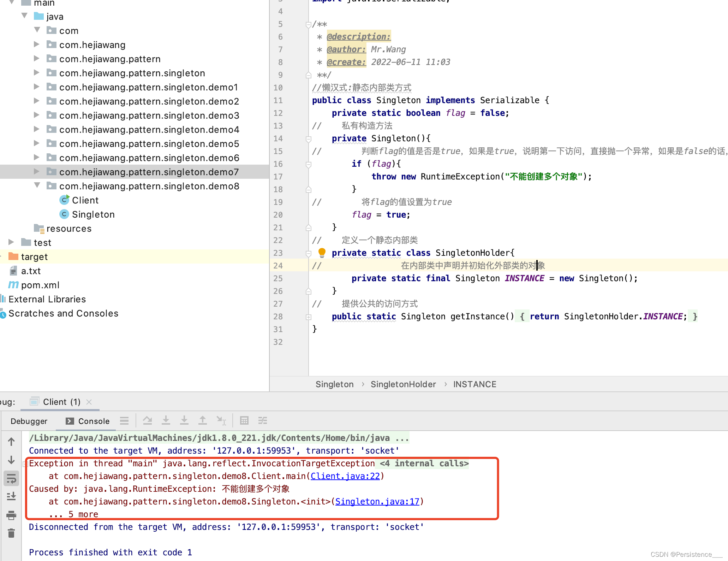Viewport: 728px width, 561px height.
Task: Click Singleton in the editor breadcrumb
Action: click(x=334, y=384)
